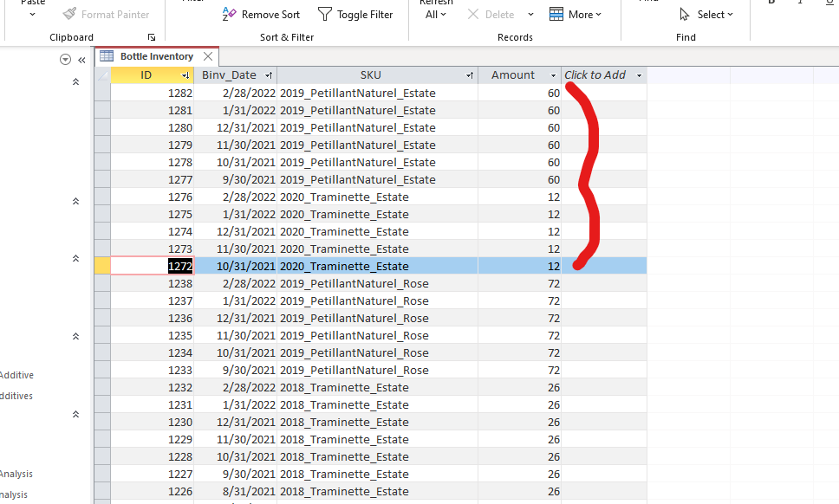Open the Amount column dropdown arrow
Image resolution: width=839 pixels, height=504 pixels.
(x=553, y=75)
